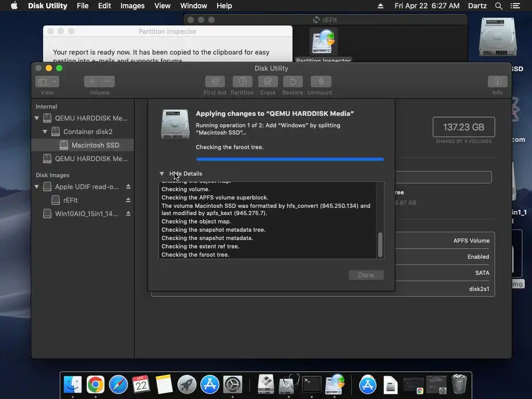Open Partition Inspector from the Dock
Viewport: 532px width, 399px height.
335,385
